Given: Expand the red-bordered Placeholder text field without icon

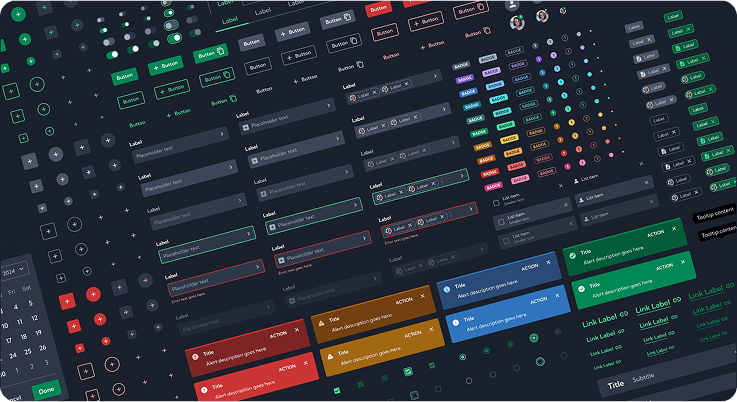Looking at the screenshot, I should [x=216, y=277].
